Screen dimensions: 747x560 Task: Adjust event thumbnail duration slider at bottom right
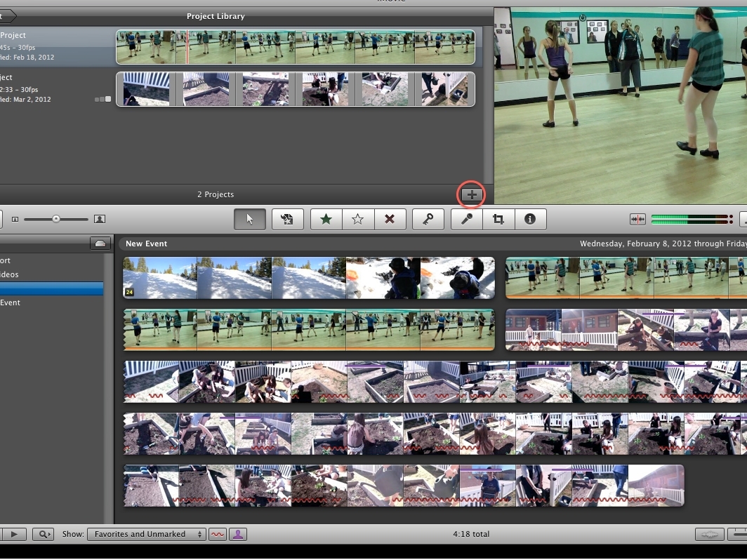coord(737,534)
